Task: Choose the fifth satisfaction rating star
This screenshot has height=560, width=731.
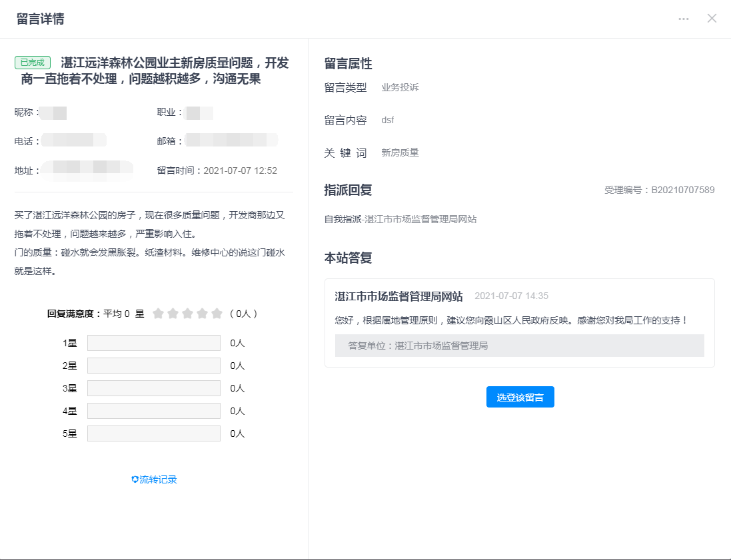Action: pos(217,314)
